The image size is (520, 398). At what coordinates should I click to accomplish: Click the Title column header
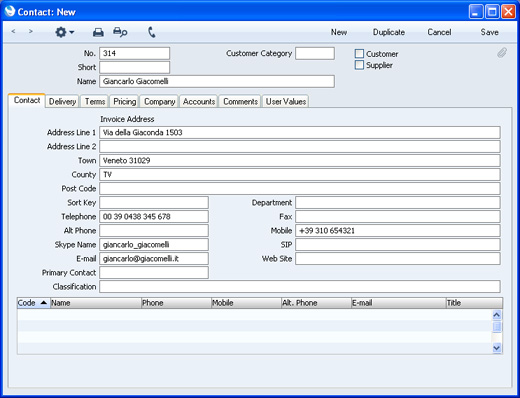[x=474, y=303]
